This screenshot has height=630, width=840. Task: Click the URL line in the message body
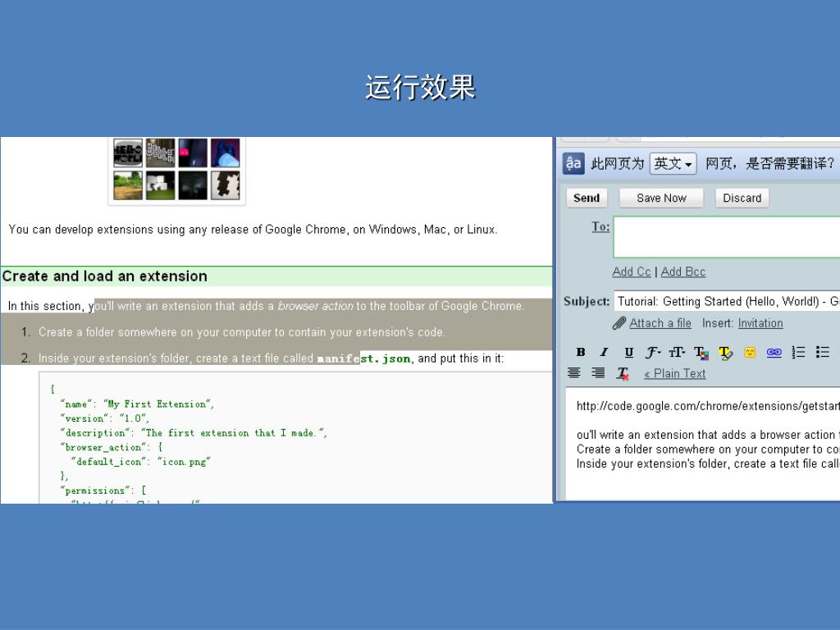point(708,406)
